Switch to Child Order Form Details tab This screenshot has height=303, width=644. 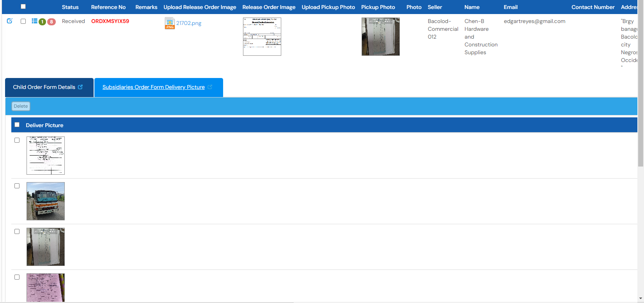pos(44,87)
